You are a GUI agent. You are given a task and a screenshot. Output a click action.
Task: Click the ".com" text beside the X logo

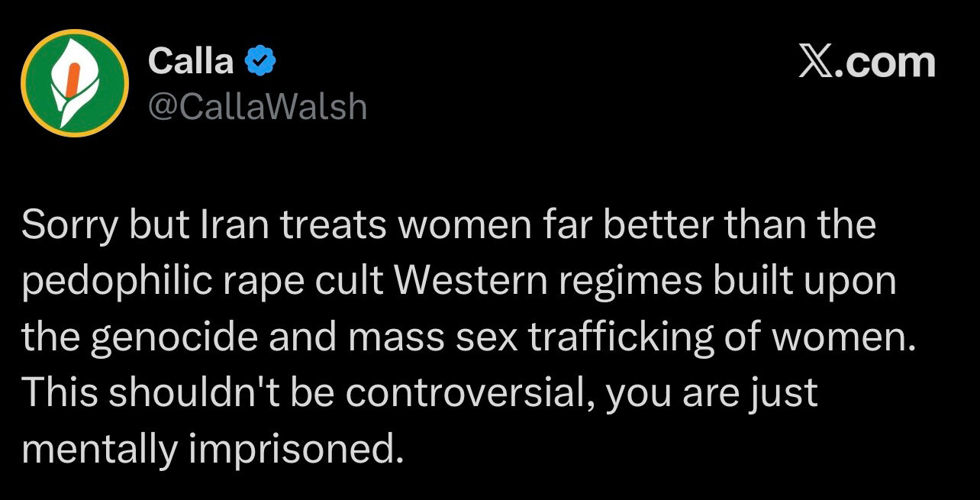tap(886, 63)
